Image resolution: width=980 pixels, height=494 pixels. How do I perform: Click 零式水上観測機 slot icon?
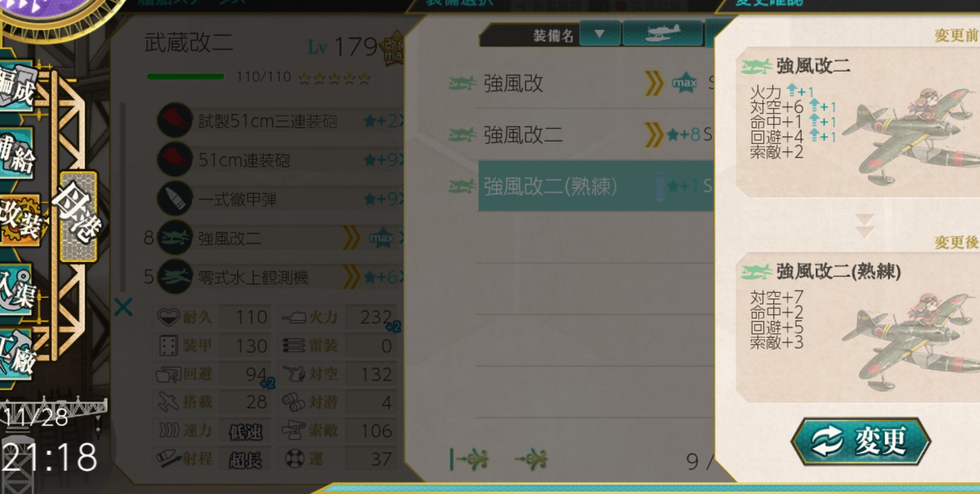pos(175,277)
